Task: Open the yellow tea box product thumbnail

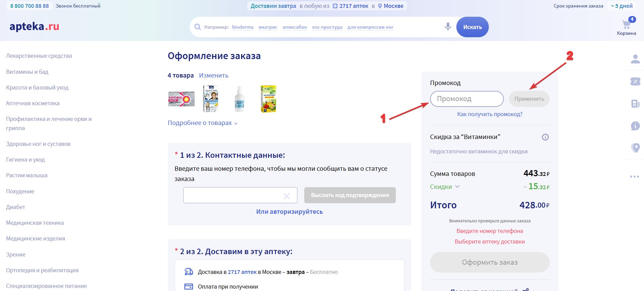Action: pos(268,99)
